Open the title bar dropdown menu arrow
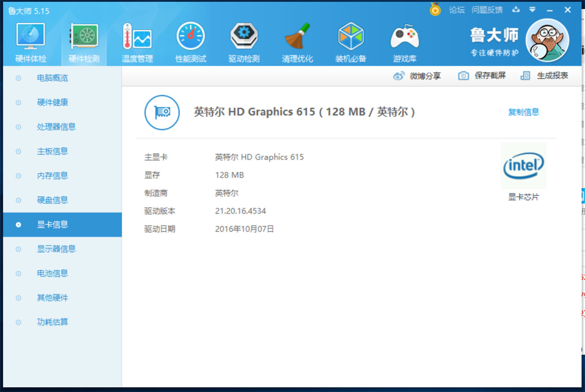The image size is (585, 392). 532,10
